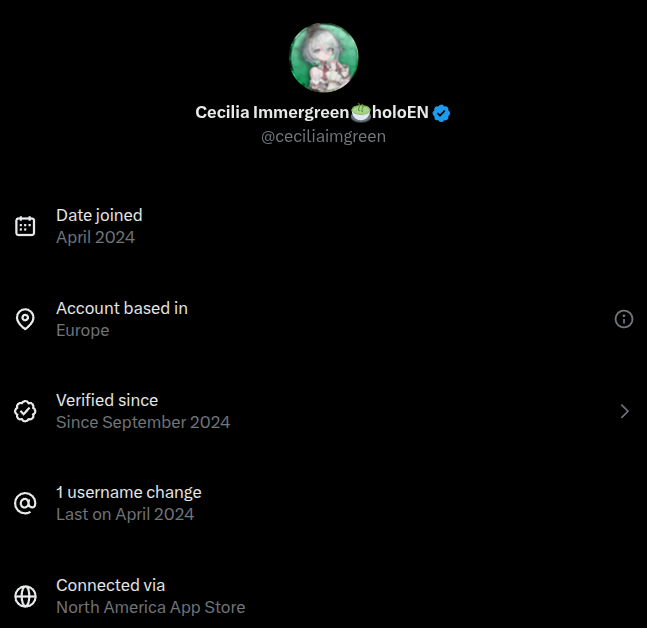Click the info icon for Account based in
Viewport: 647px width, 628px height.
pos(624,319)
